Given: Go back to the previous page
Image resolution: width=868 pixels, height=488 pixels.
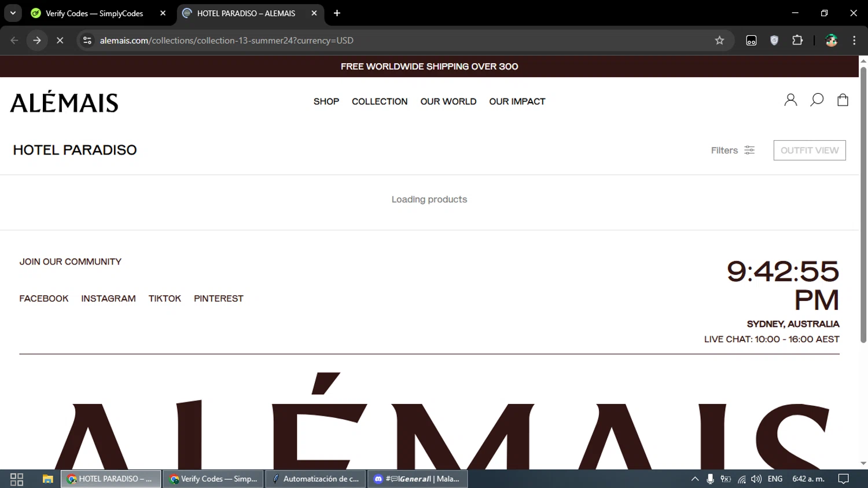Looking at the screenshot, I should pos(14,41).
